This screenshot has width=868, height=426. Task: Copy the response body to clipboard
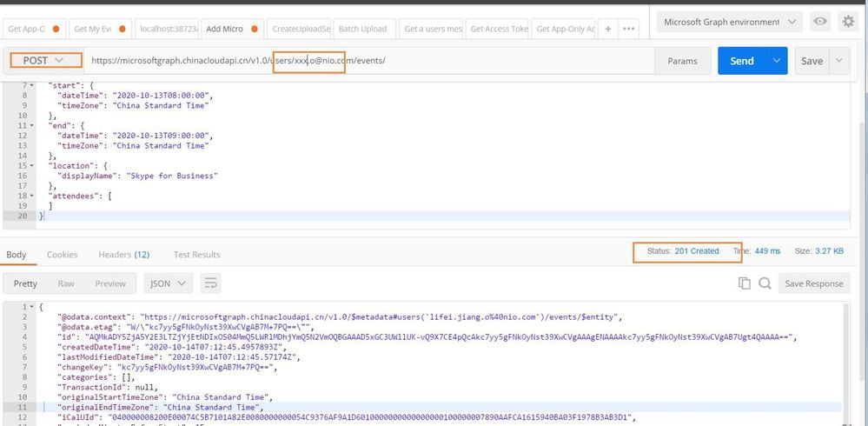coord(744,283)
